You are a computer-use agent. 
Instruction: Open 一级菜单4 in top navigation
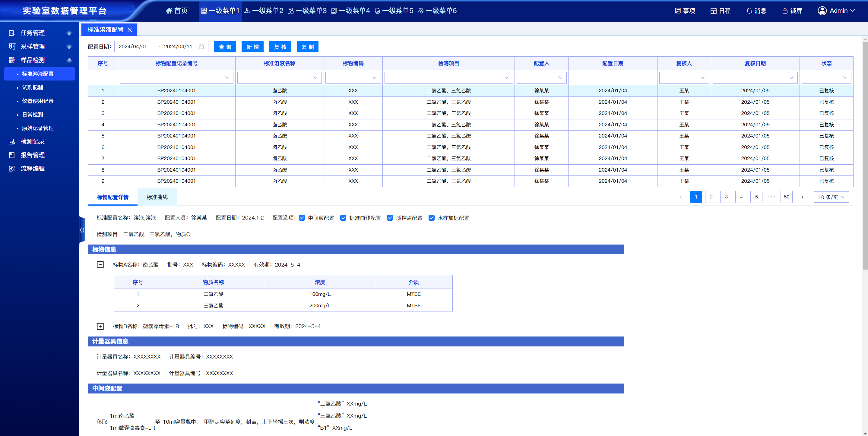point(350,11)
